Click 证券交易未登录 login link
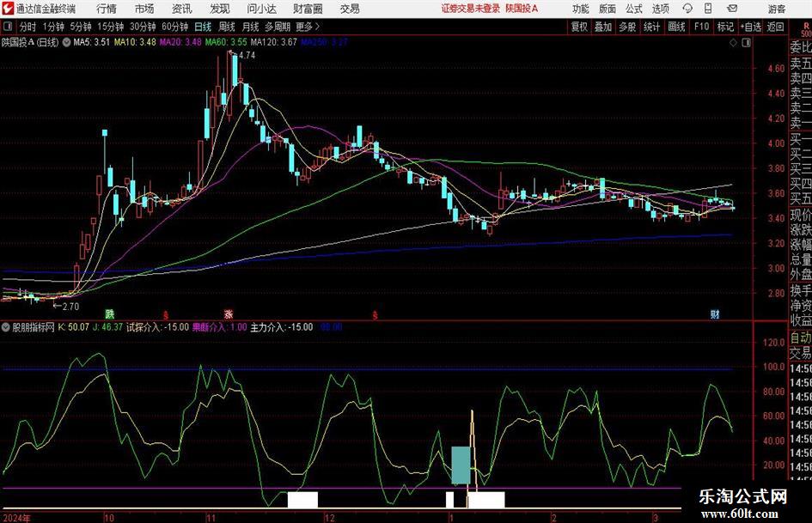Screen dimensions: 812x523 pos(471,9)
